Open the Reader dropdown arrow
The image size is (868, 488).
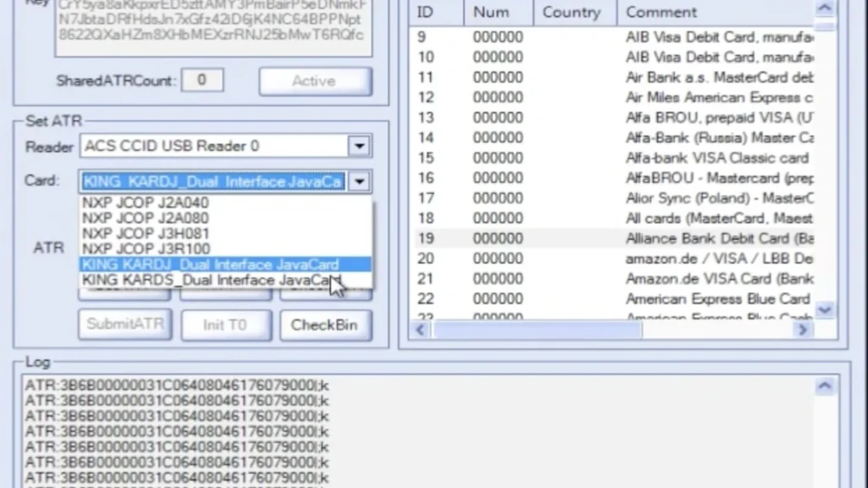[x=359, y=146]
